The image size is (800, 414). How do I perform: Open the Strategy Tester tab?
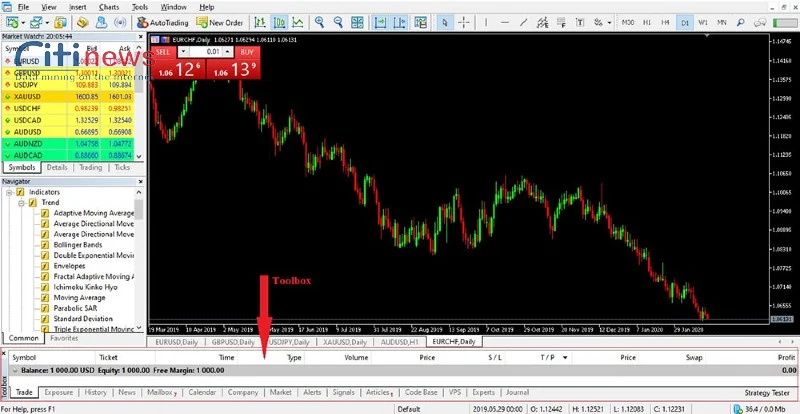pyautogui.click(x=766, y=393)
